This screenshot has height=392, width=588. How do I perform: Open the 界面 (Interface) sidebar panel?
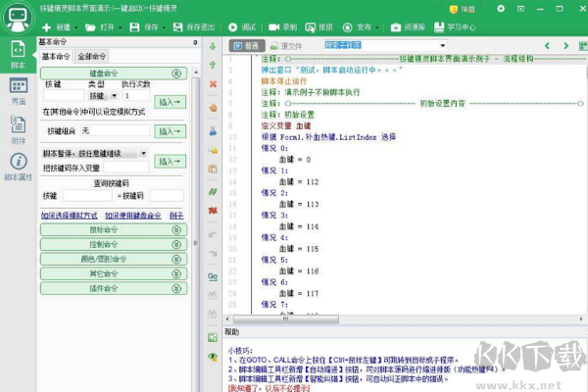coord(17,89)
